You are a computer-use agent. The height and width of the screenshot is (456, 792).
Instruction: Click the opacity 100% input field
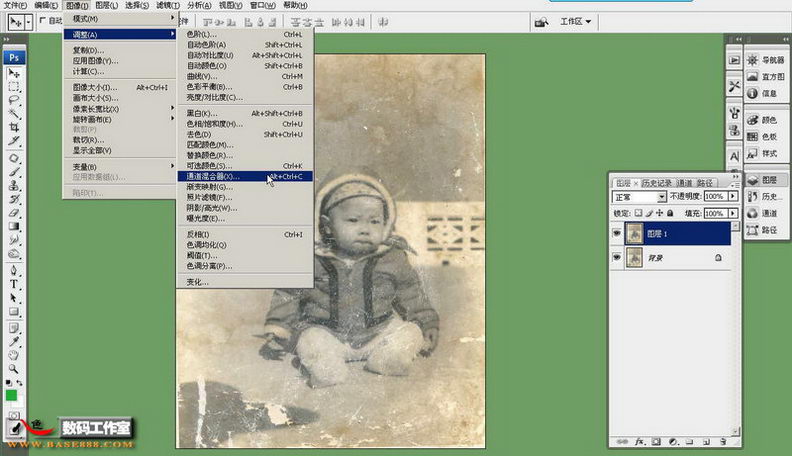coord(716,196)
